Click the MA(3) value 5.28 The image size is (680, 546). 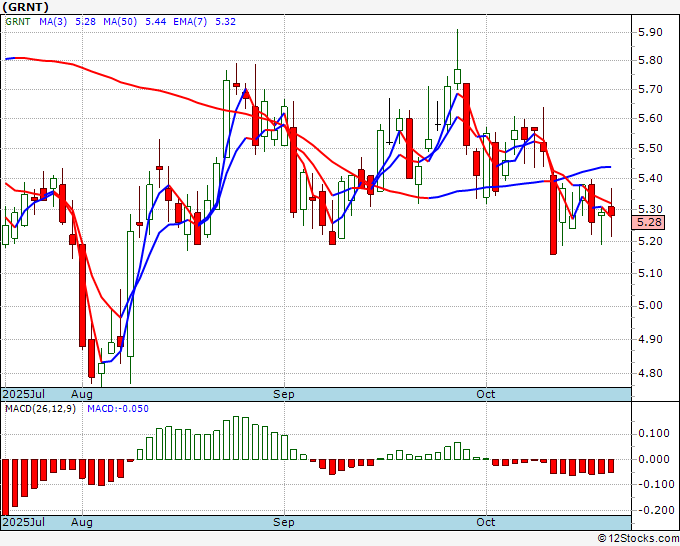tap(85, 22)
